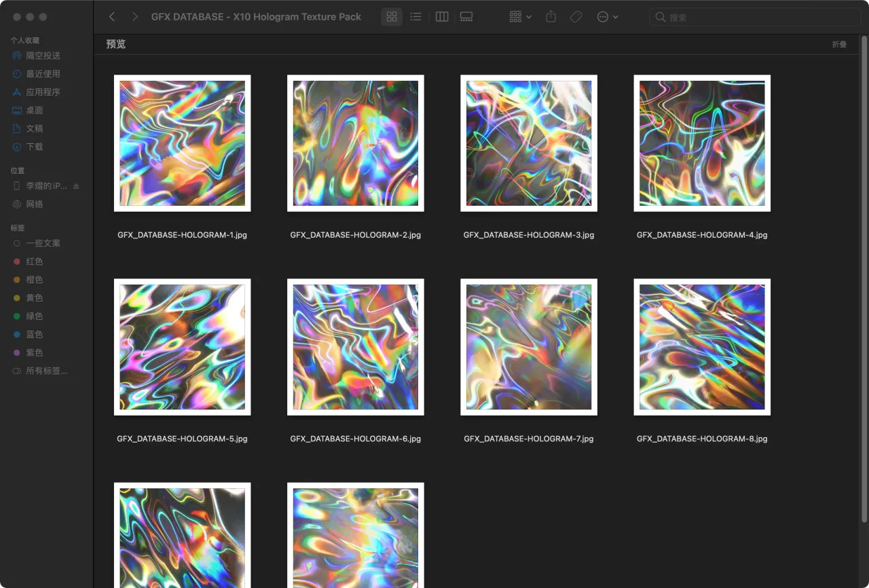Select 隔空投送 in the sidebar
Image resolution: width=869 pixels, height=588 pixels.
pos(43,56)
